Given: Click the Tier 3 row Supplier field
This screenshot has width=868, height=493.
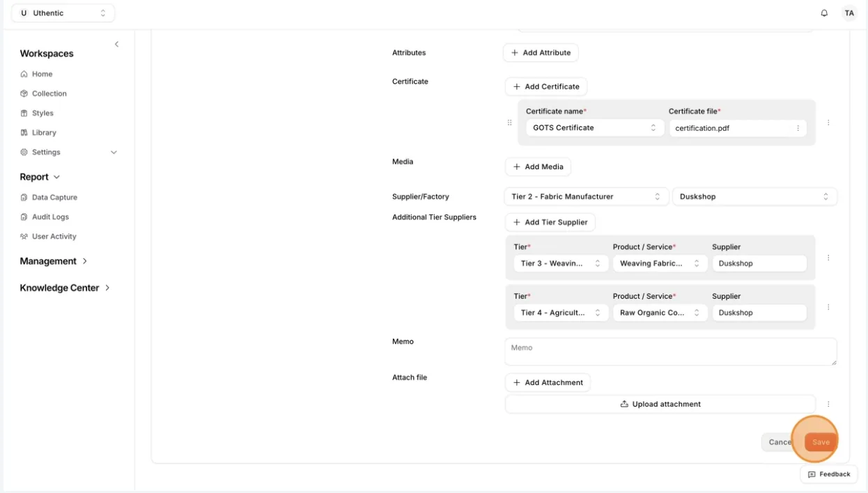Looking at the screenshot, I should tap(759, 264).
